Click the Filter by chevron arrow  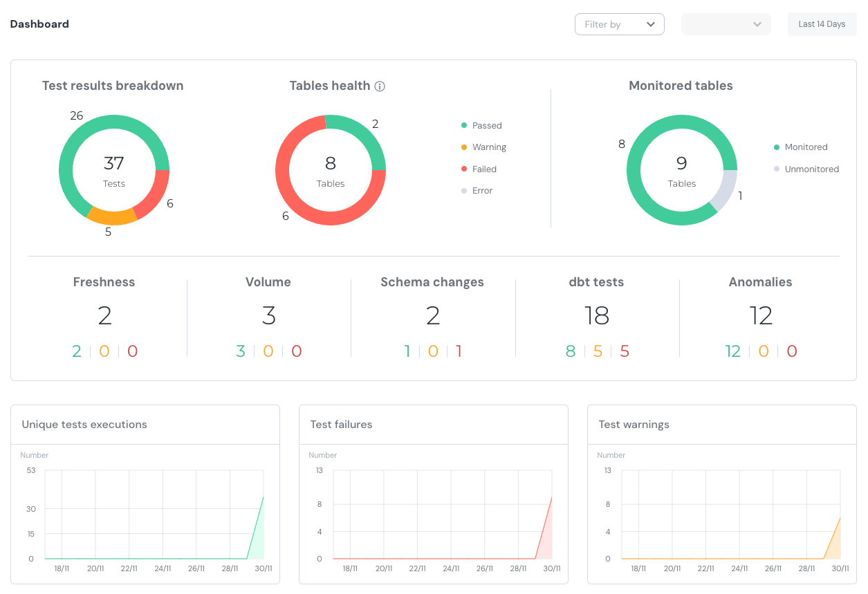(x=650, y=24)
